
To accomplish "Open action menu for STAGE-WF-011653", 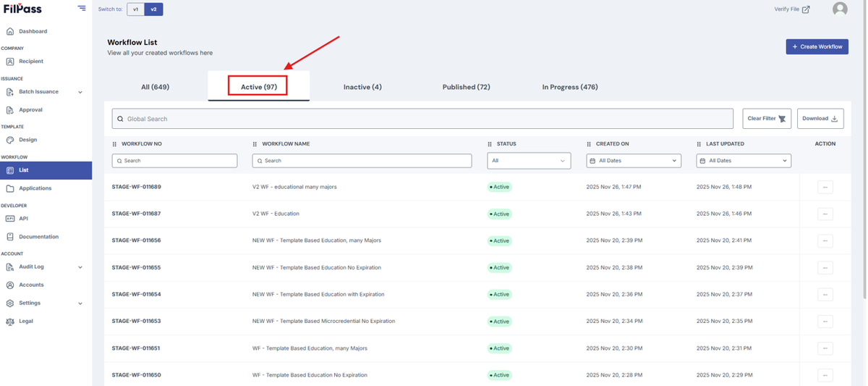I will click(x=825, y=321).
